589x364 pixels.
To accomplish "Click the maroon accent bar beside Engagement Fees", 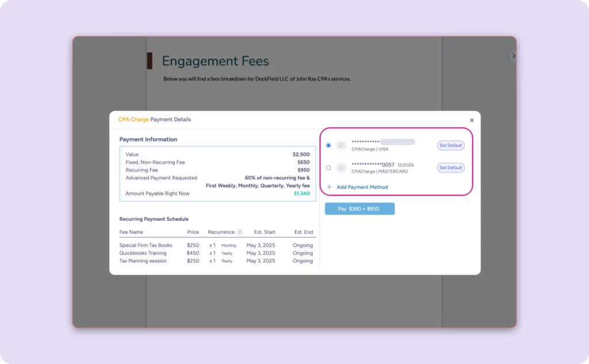I will click(150, 60).
